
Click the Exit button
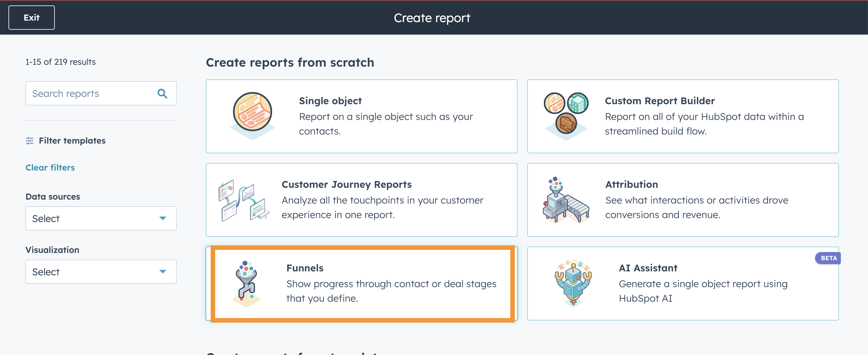(x=31, y=17)
